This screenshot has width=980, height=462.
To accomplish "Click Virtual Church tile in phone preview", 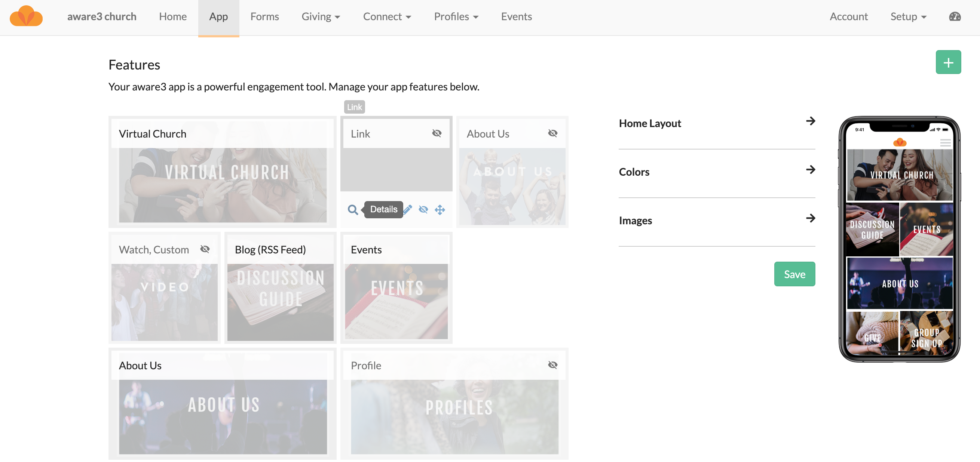I will click(899, 175).
